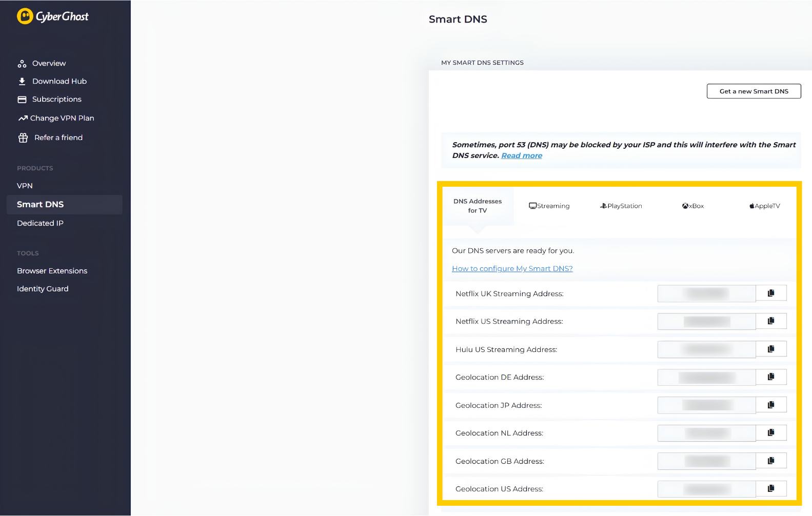Open Browser Extensions tool
Image resolution: width=812 pixels, height=516 pixels.
[52, 271]
